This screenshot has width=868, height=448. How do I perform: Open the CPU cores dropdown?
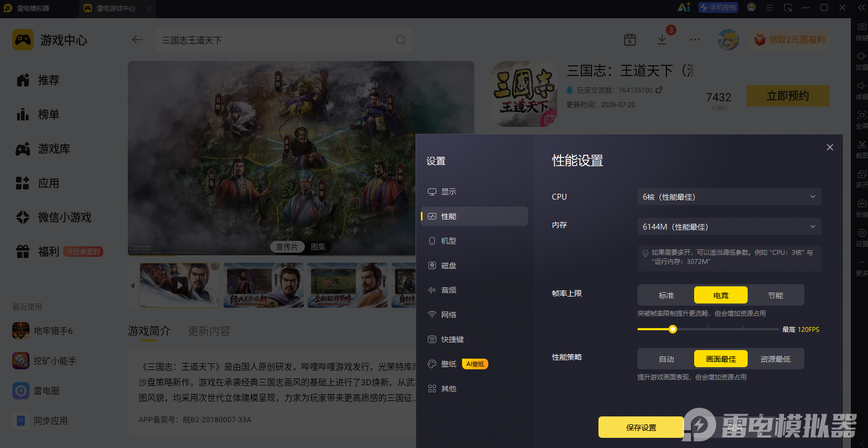click(729, 196)
